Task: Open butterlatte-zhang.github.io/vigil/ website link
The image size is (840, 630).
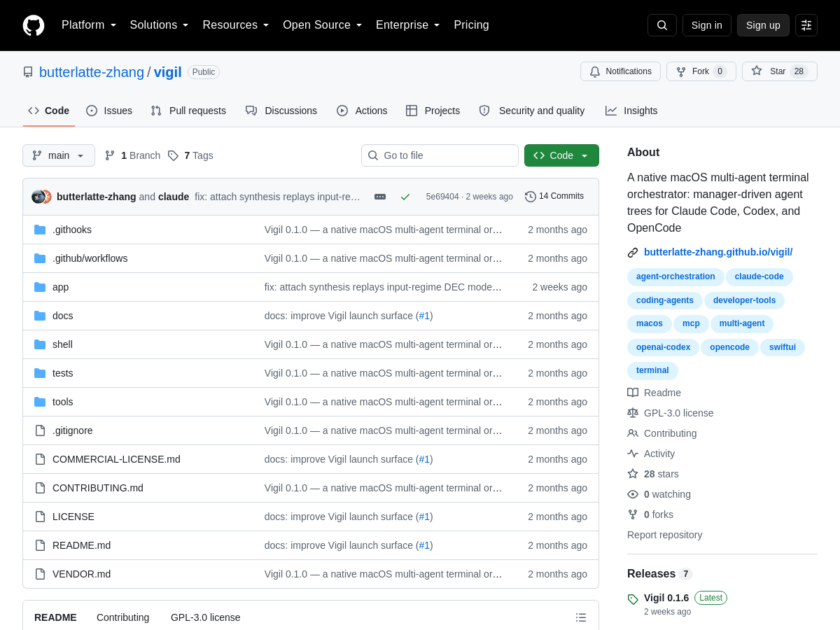Action: point(718,252)
